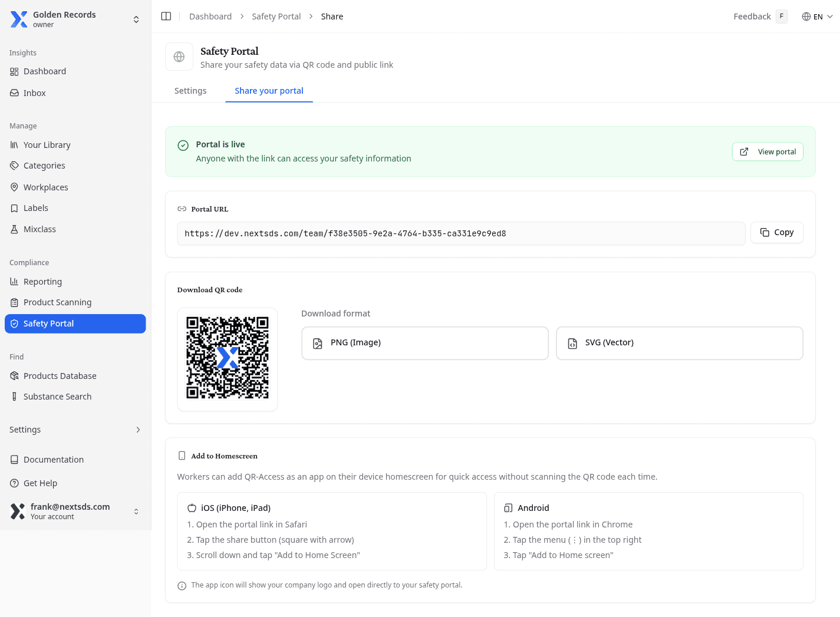Open Products Database
840x617 pixels.
(75, 376)
